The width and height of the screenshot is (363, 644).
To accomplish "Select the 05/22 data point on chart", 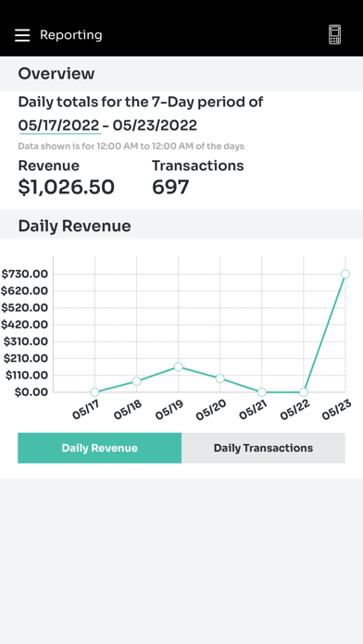I will click(304, 392).
